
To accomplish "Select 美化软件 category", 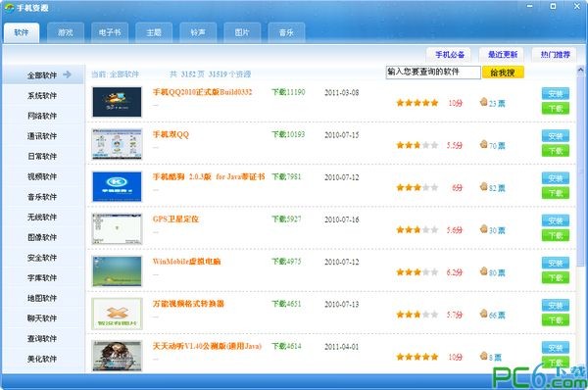I will click(42, 359).
